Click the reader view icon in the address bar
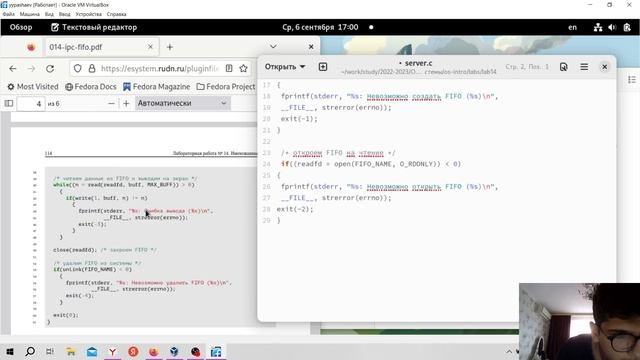 click(x=229, y=69)
